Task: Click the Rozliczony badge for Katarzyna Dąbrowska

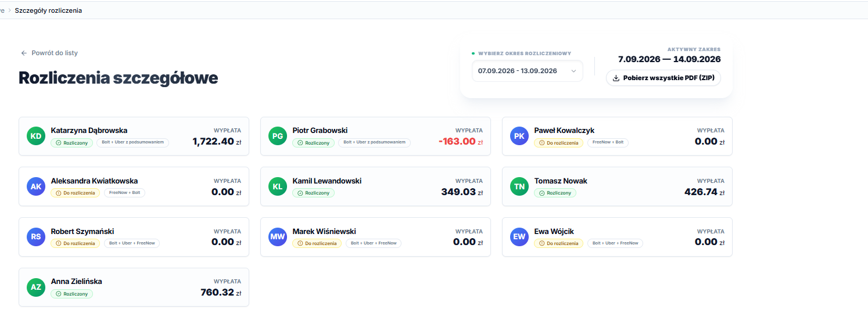Action: pos(72,143)
